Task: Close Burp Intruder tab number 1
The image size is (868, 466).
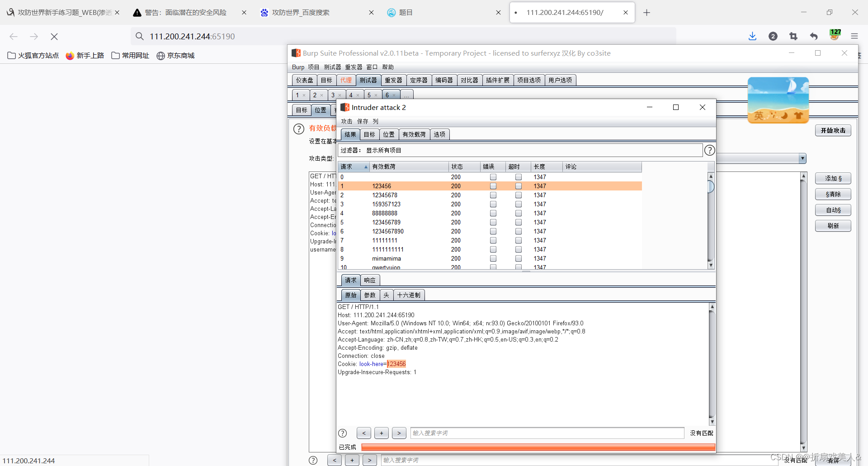Action: (304, 95)
